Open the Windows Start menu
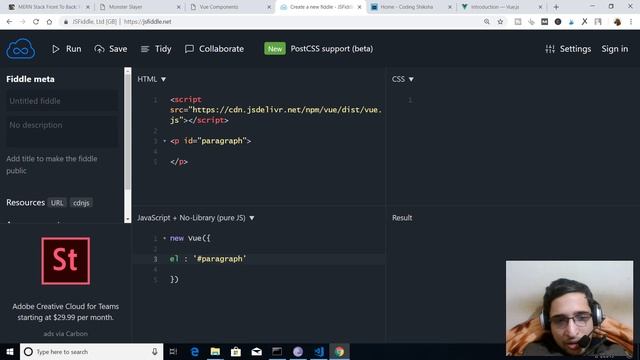Screen dimensions: 640x360 (x=10, y=351)
